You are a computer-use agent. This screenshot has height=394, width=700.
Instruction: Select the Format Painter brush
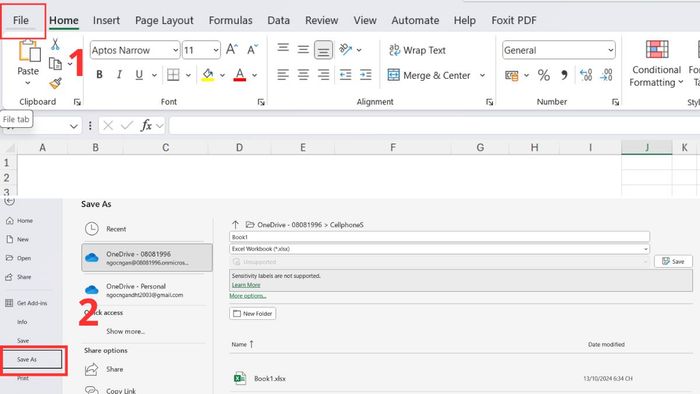pos(55,83)
